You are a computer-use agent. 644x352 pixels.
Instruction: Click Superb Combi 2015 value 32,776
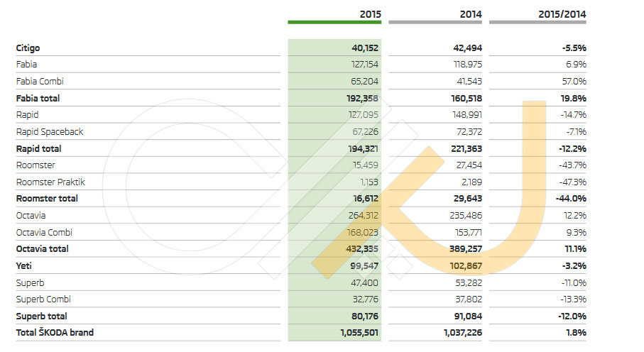pyautogui.click(x=366, y=299)
